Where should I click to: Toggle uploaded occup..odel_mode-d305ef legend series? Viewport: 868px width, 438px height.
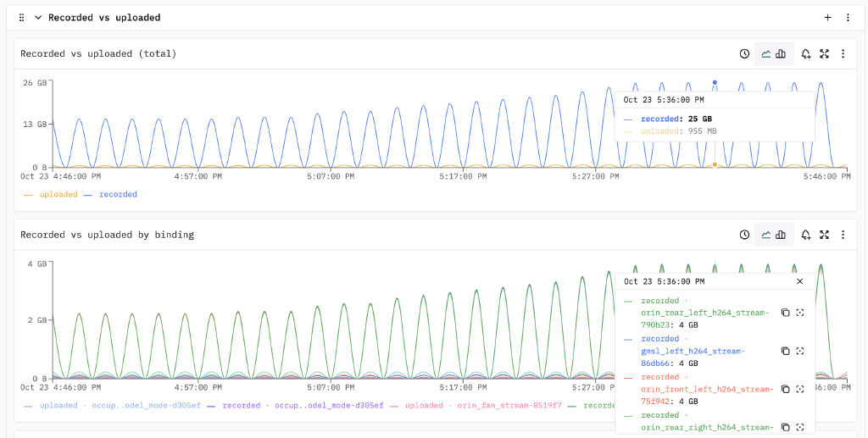click(113, 405)
